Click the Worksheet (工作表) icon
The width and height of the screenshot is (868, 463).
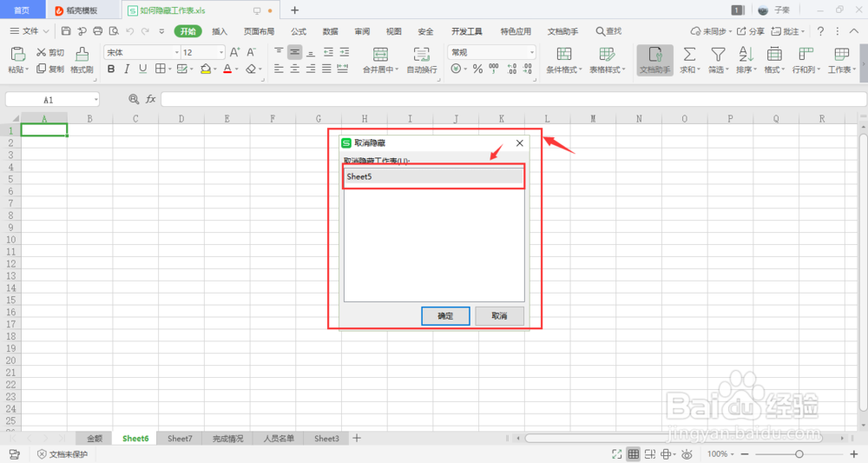841,54
